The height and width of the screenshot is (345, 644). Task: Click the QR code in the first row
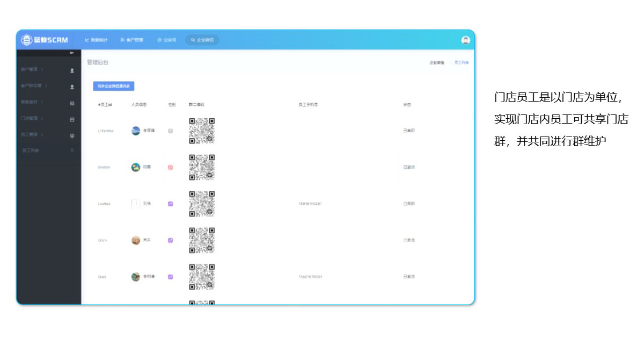[202, 131]
